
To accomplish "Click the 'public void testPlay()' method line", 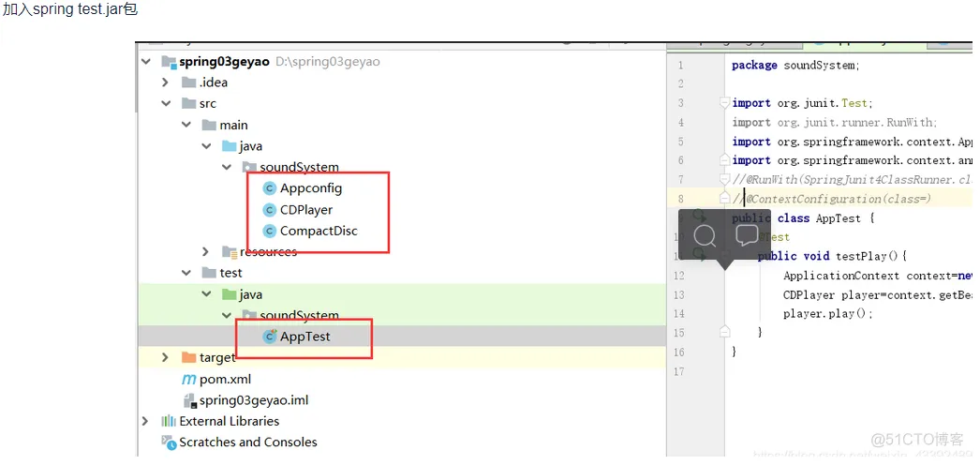I will coord(831,256).
